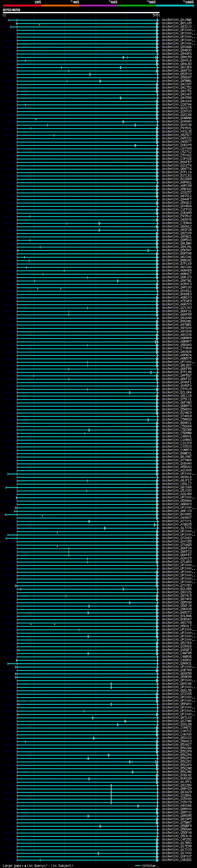The width and height of the screenshot is (197, 868).
Task: Select the UniRef100_Q5JCM3 label
Action: (x=177, y=491)
